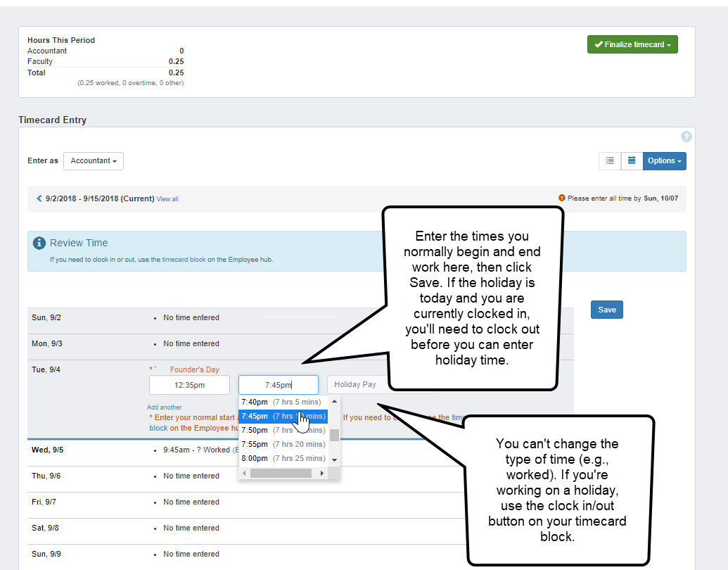Click the Founder's Day holiday label

click(195, 369)
